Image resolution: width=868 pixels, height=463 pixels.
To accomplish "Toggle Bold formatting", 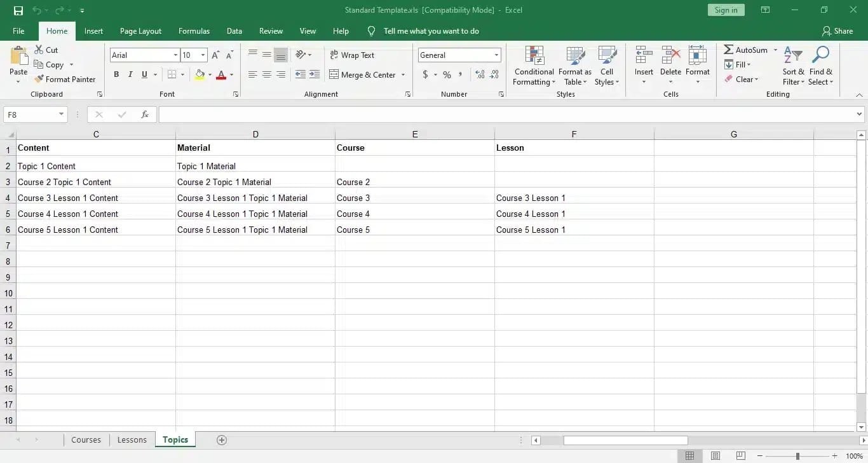I will click(x=116, y=74).
